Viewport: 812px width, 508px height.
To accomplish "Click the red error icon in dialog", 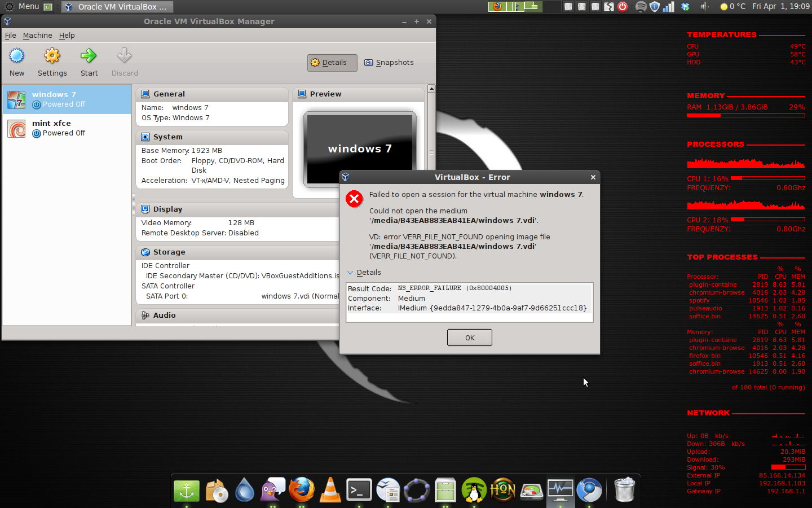I will (354, 199).
